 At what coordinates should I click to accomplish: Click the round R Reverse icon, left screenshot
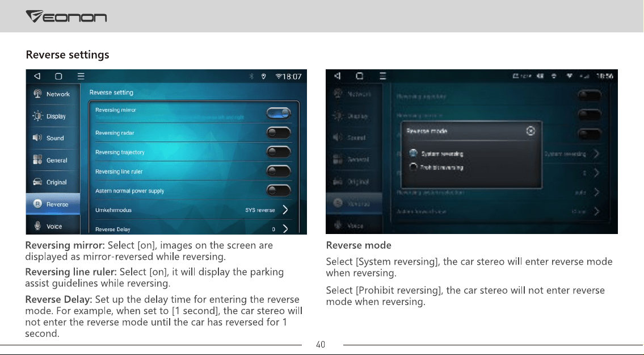(x=37, y=203)
